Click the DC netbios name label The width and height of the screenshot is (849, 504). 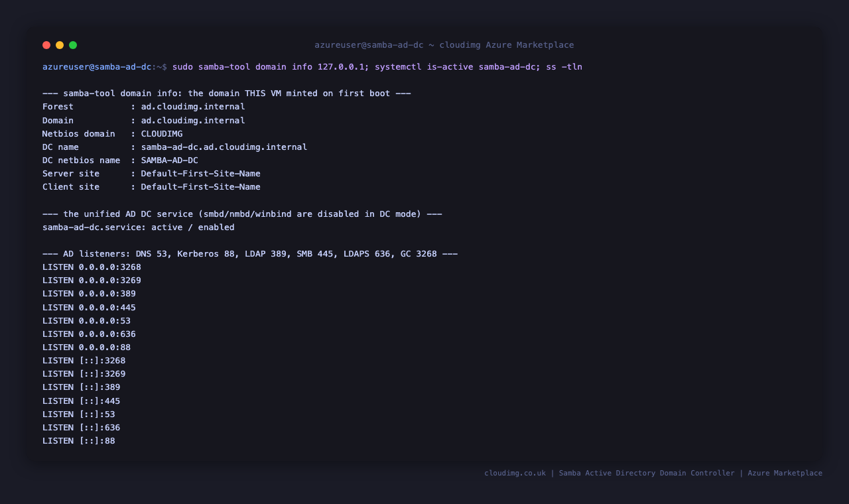click(x=82, y=160)
